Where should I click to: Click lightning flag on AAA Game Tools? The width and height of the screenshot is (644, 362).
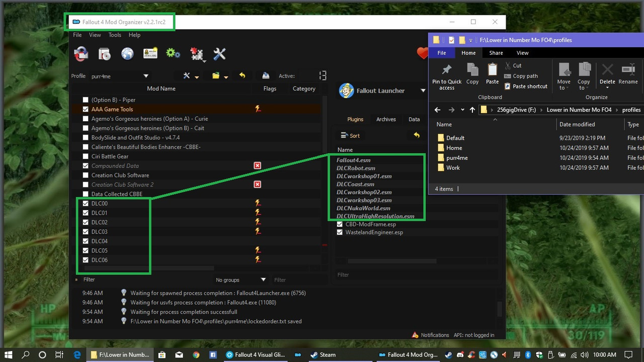(x=258, y=109)
